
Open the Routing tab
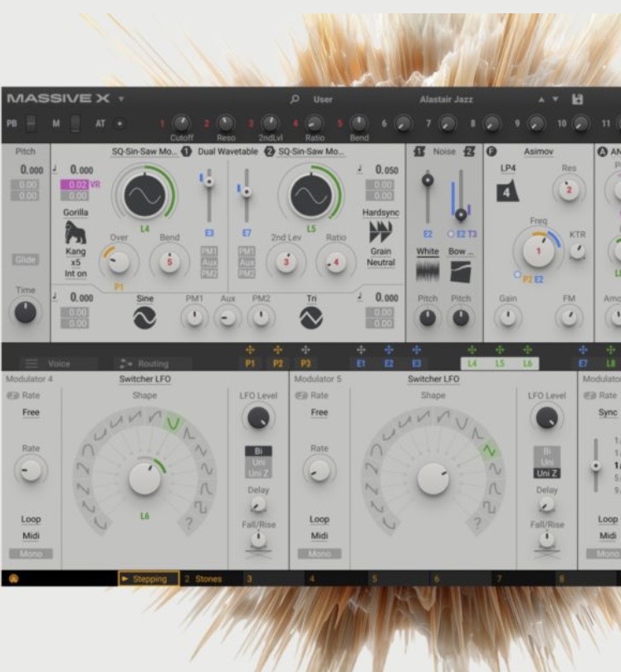click(x=153, y=364)
